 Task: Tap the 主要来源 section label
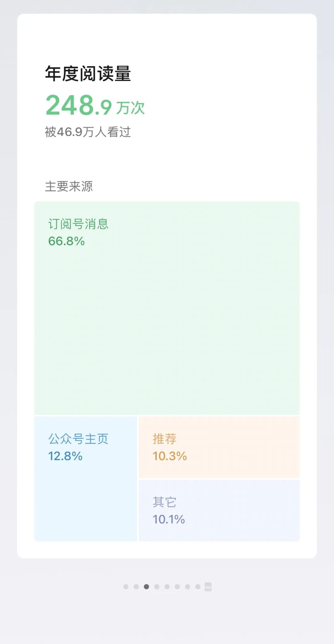pos(69,186)
